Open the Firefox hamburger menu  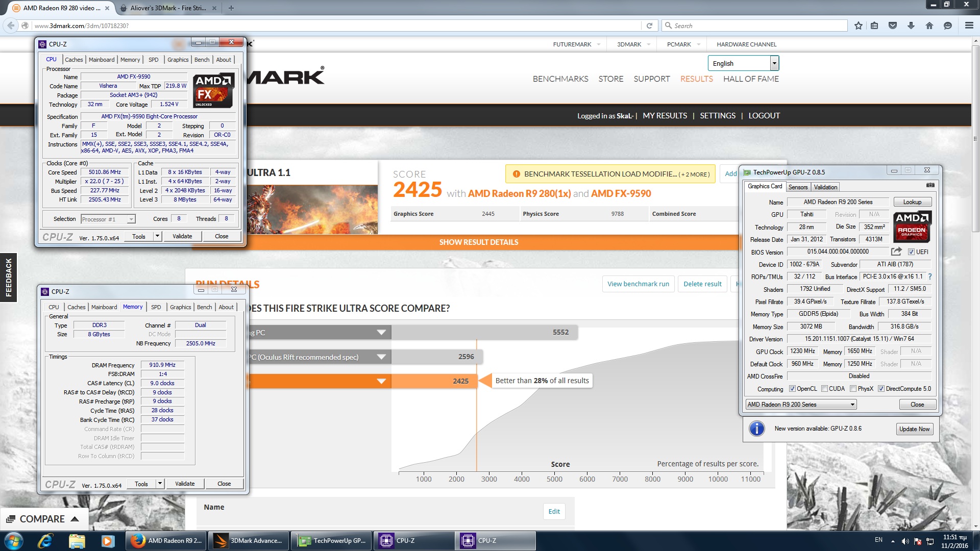tap(969, 26)
